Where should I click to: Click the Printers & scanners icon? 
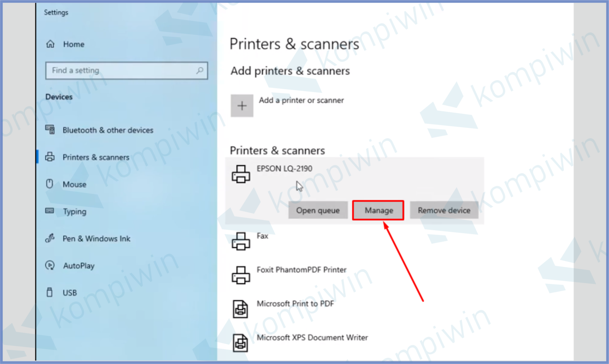tap(50, 157)
